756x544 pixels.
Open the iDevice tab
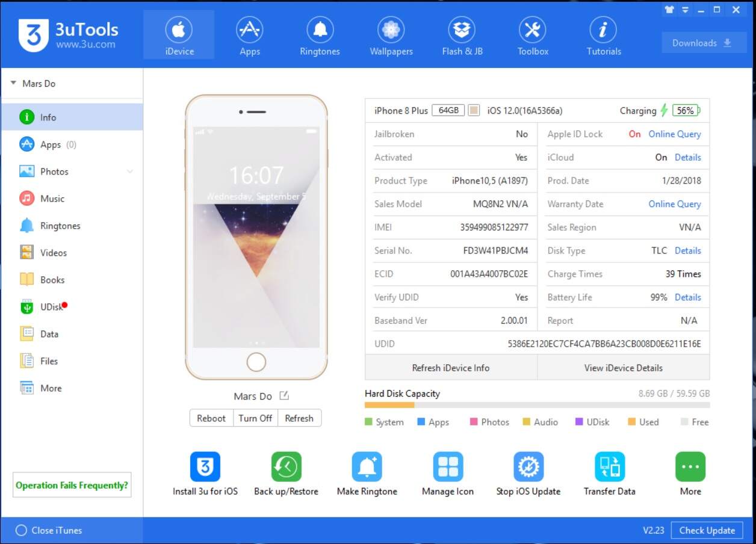(x=179, y=35)
